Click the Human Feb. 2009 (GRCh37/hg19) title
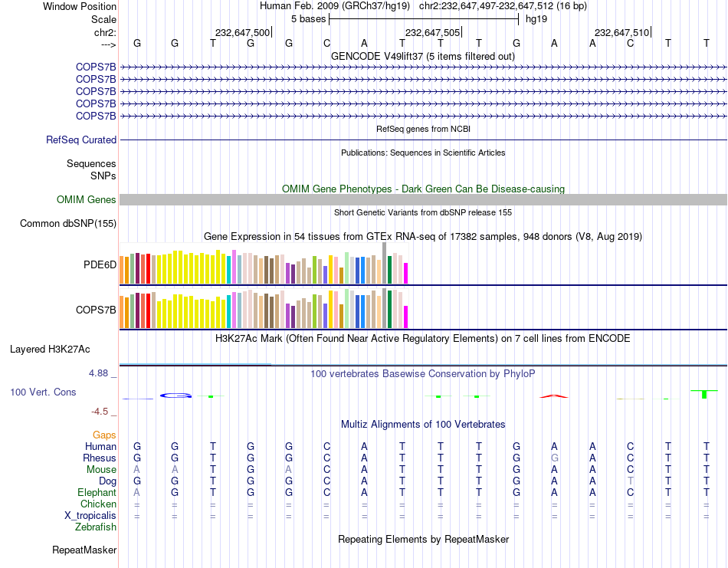Screen dimensions: 728x568 334,6
